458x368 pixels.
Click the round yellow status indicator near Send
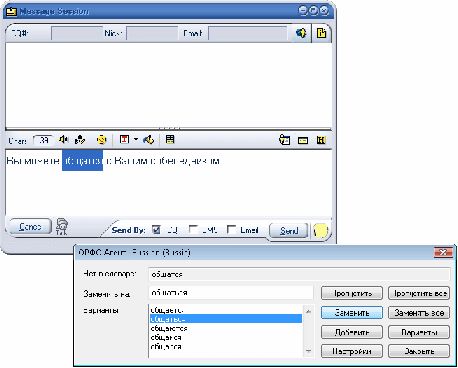pyautogui.click(x=321, y=231)
